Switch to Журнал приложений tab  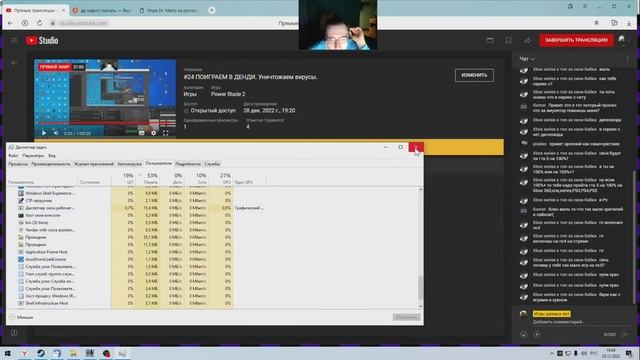pyautogui.click(x=94, y=164)
